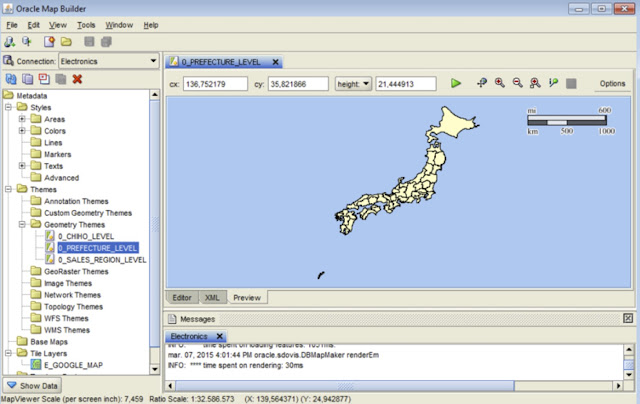
Task: Click the copy metadata icon
Action: pos(28,79)
